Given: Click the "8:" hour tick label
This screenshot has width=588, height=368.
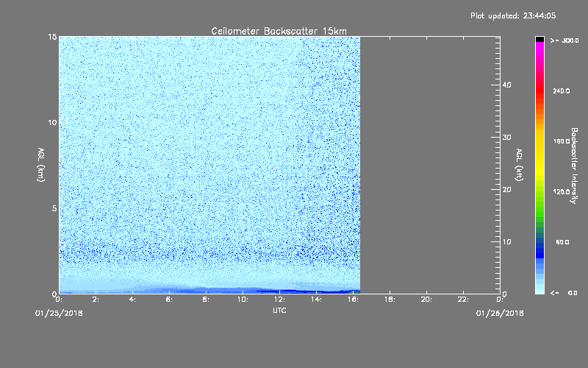Looking at the screenshot, I should (206, 300).
